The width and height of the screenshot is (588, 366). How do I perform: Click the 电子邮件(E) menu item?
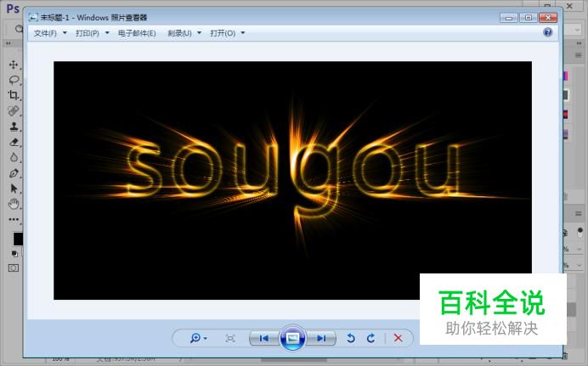click(137, 33)
